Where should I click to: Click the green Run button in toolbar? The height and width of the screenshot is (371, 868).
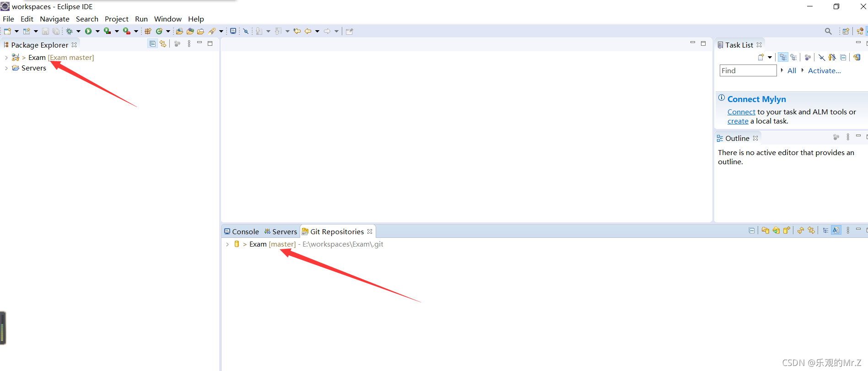(88, 31)
